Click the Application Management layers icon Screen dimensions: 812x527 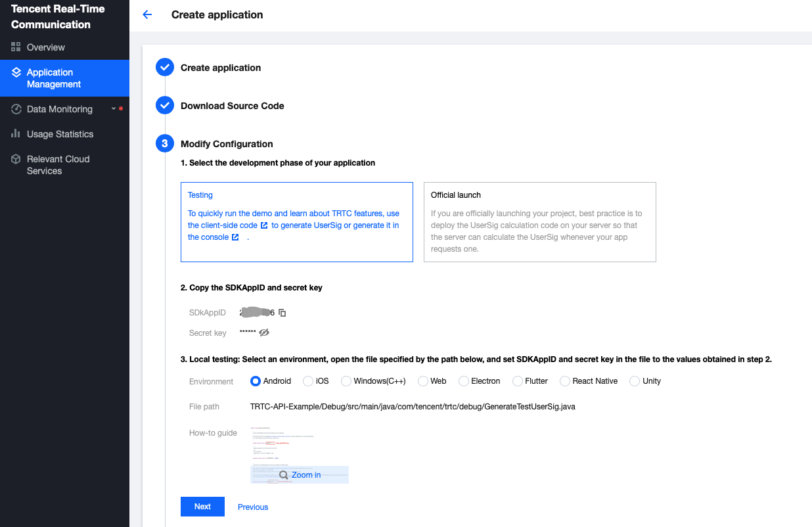click(x=16, y=72)
